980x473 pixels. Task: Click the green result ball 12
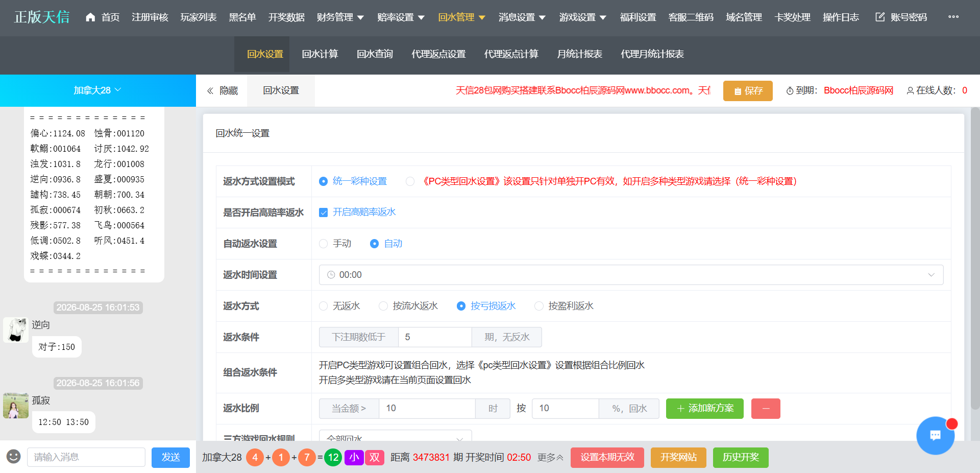coord(333,457)
